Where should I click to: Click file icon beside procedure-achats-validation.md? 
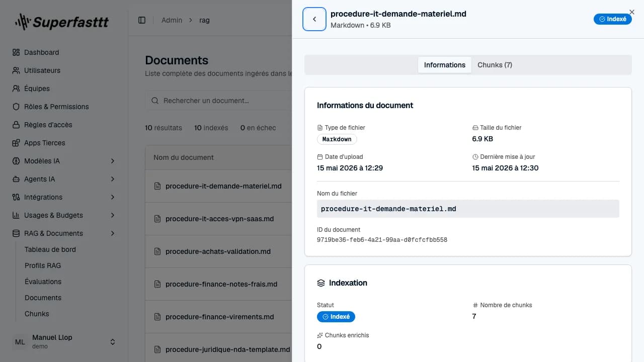tap(157, 251)
